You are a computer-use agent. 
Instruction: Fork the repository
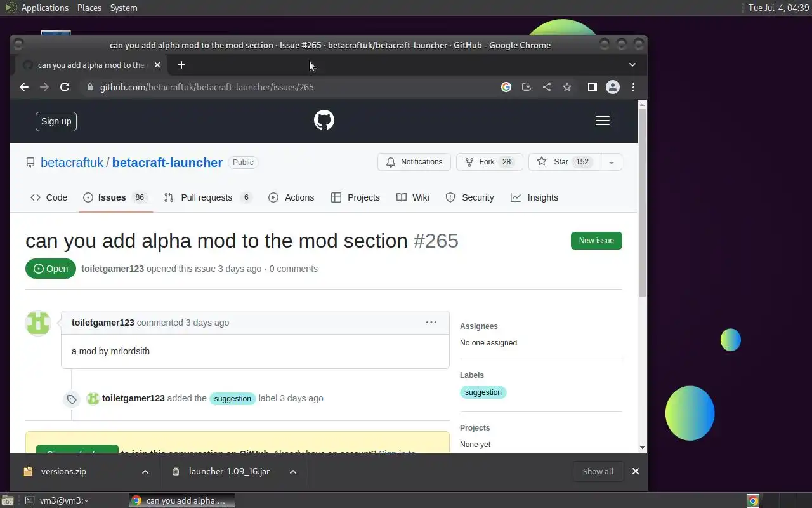coord(489,162)
